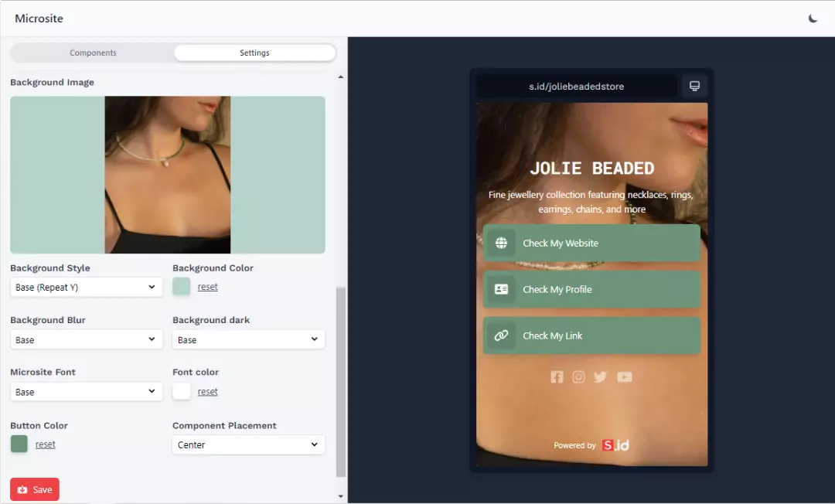This screenshot has width=835, height=504.
Task: Pick the green Button Color swatch
Action: point(19,444)
